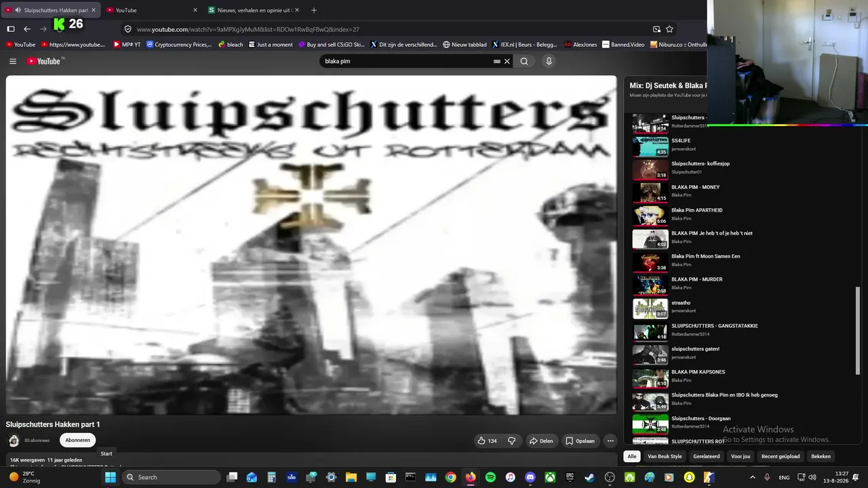Open the Xbox app from taskbar

[550, 477]
